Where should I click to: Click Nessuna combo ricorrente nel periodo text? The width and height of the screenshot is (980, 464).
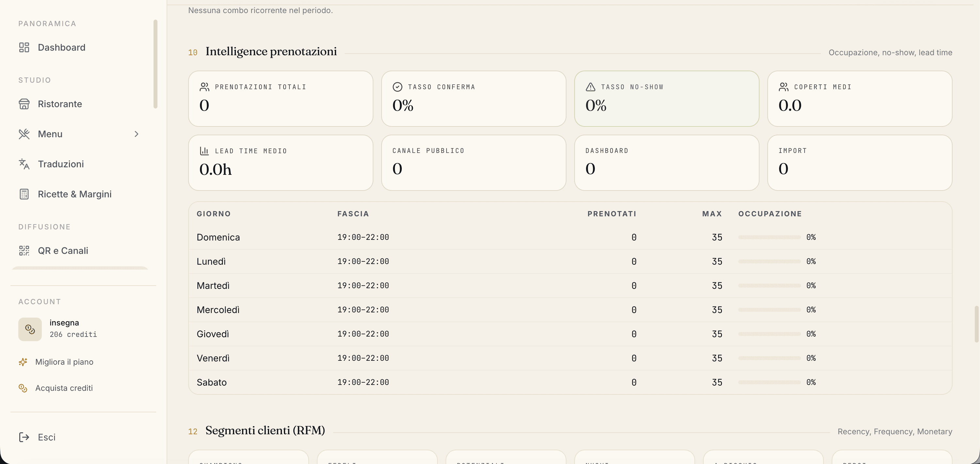coord(260,10)
